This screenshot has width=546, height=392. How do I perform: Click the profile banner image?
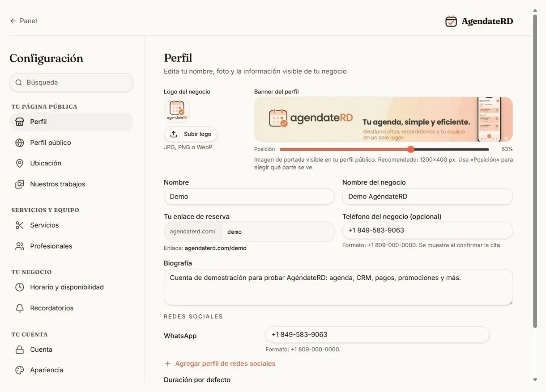(x=384, y=119)
